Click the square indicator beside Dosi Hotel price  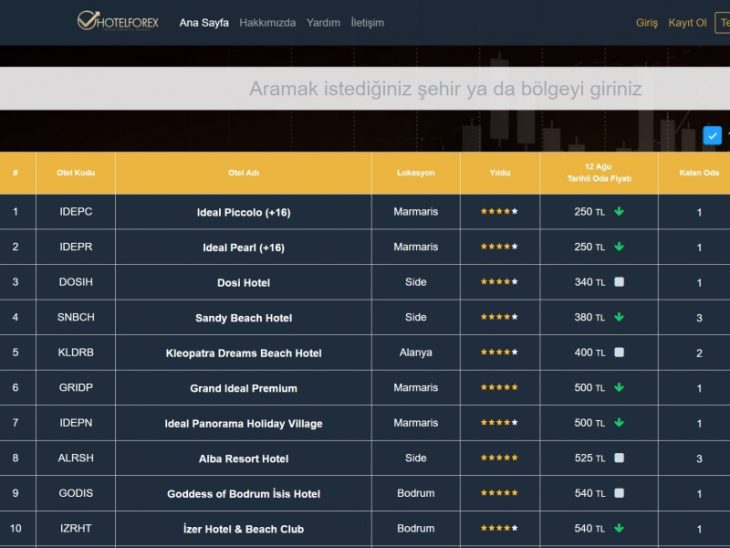coord(619,282)
